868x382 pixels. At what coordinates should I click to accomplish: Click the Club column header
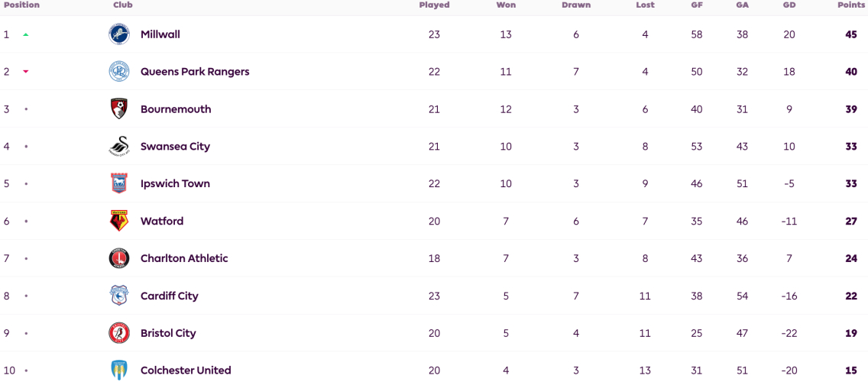(123, 5)
